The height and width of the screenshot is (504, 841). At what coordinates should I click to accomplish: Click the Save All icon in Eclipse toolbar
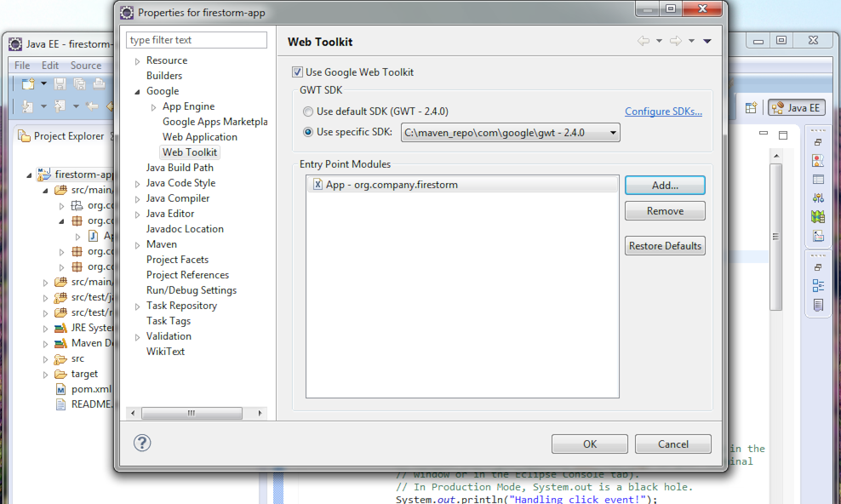click(79, 83)
